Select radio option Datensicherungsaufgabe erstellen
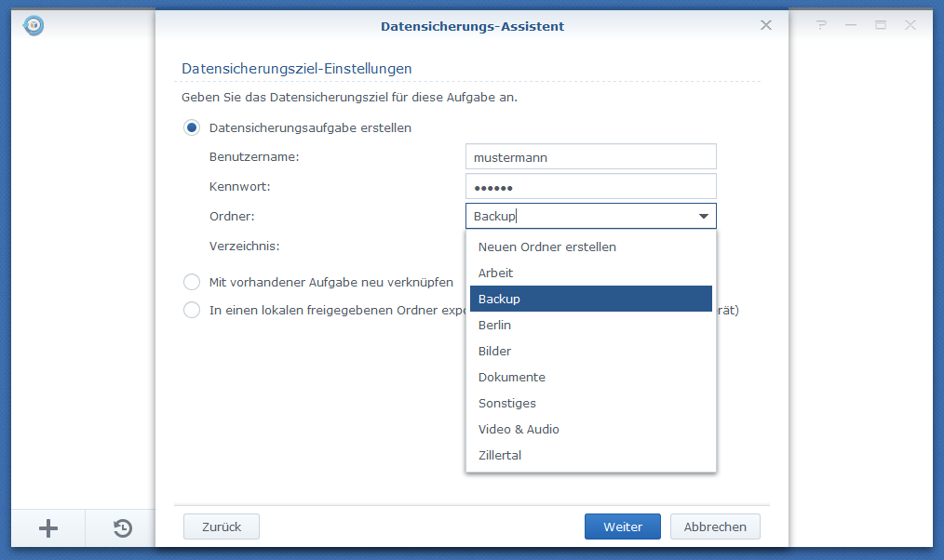944x560 pixels. (191, 127)
